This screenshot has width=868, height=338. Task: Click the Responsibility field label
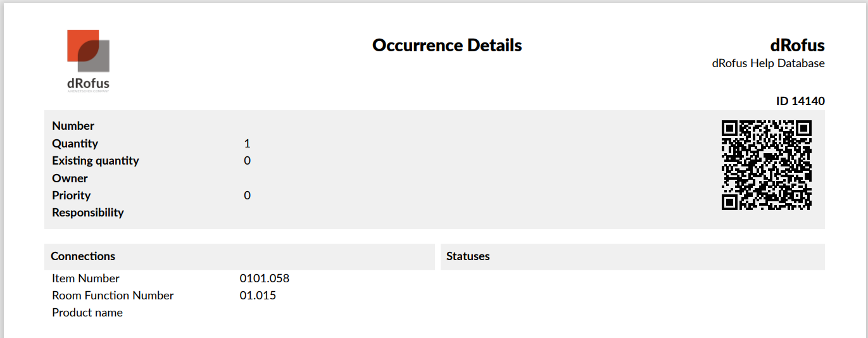click(87, 213)
